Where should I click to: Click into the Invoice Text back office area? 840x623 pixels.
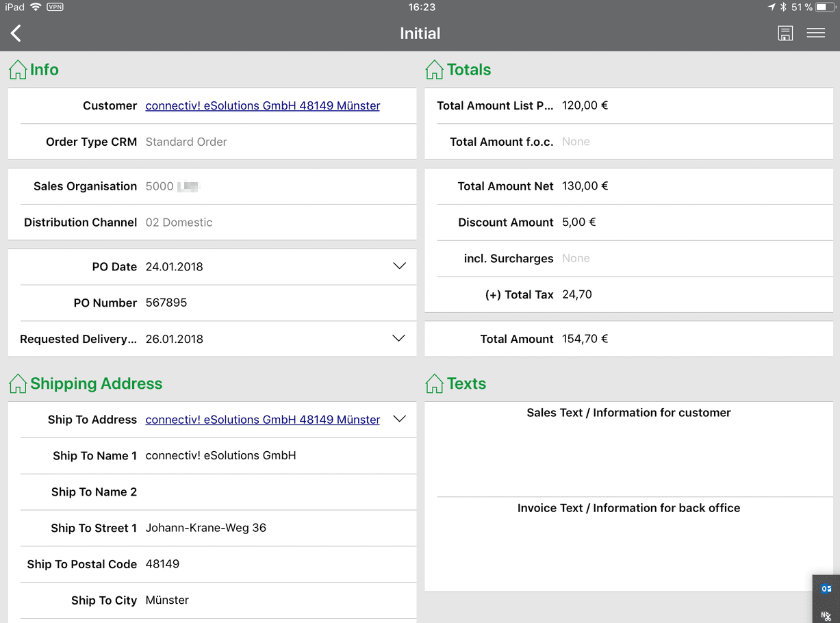pyautogui.click(x=628, y=551)
